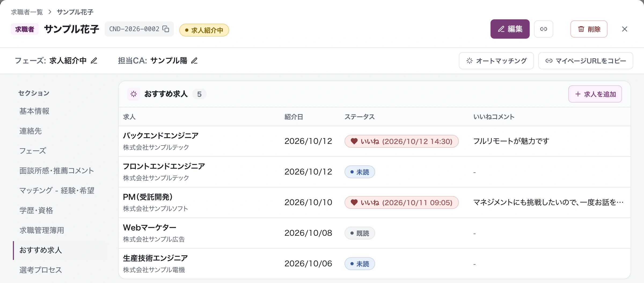Click 既読 status for Webマーケター

point(360,233)
